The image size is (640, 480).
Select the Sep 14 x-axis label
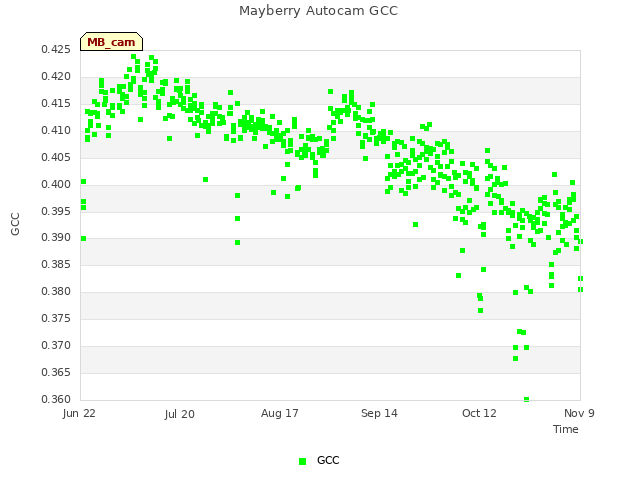379,413
